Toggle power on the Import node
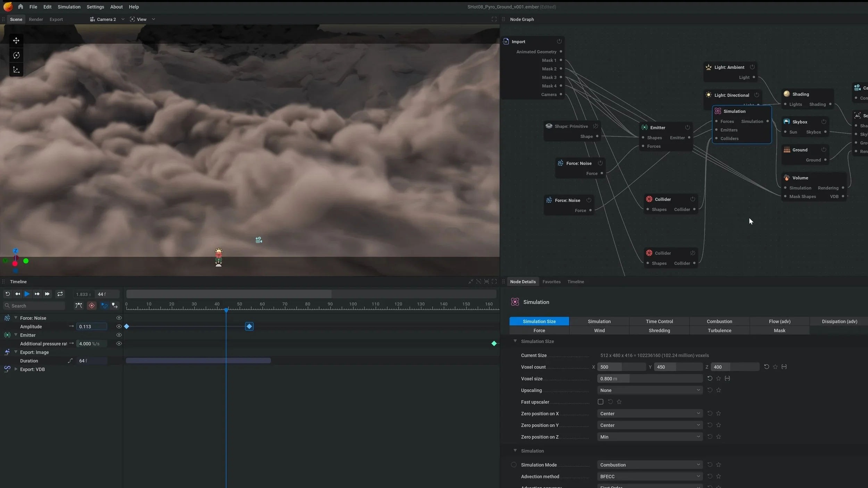 (559, 41)
